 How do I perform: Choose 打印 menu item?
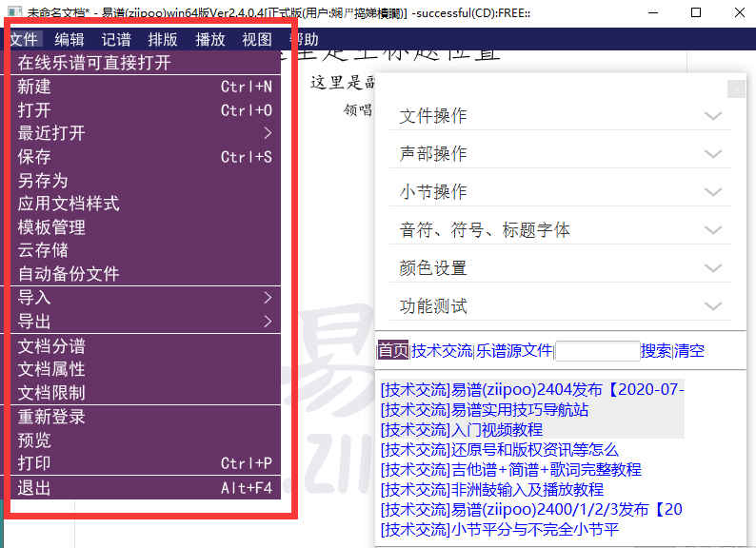point(146,463)
